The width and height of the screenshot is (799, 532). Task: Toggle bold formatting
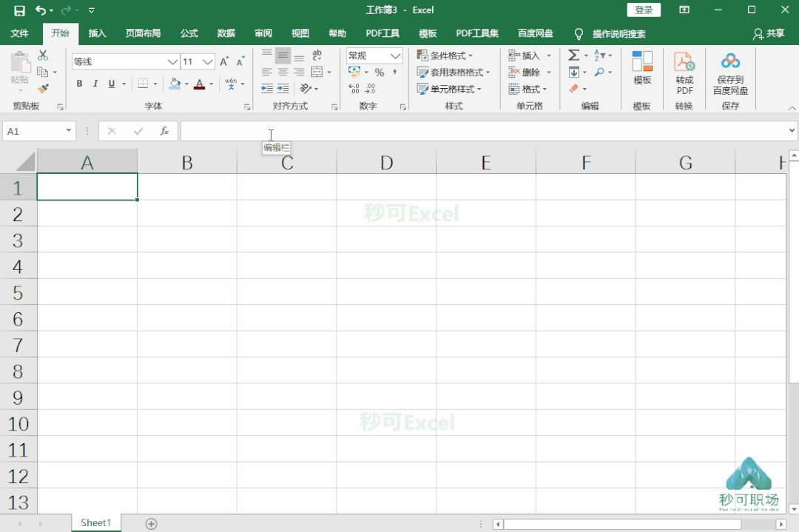click(x=79, y=84)
